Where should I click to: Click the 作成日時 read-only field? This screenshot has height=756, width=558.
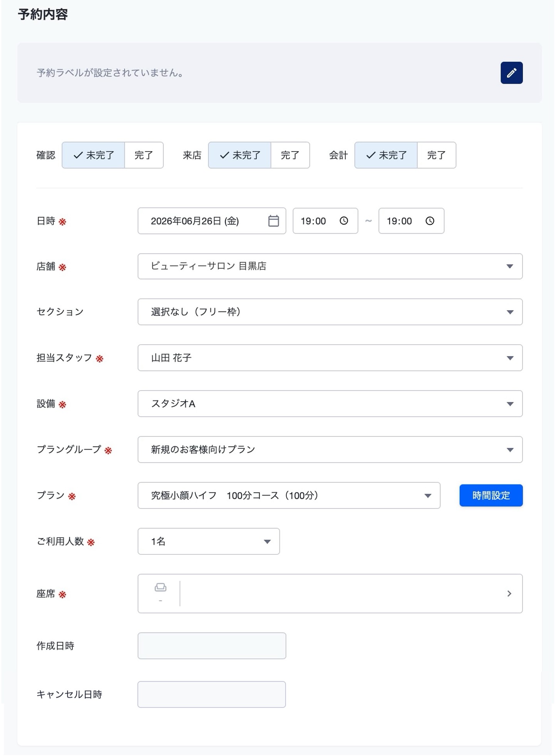(212, 646)
